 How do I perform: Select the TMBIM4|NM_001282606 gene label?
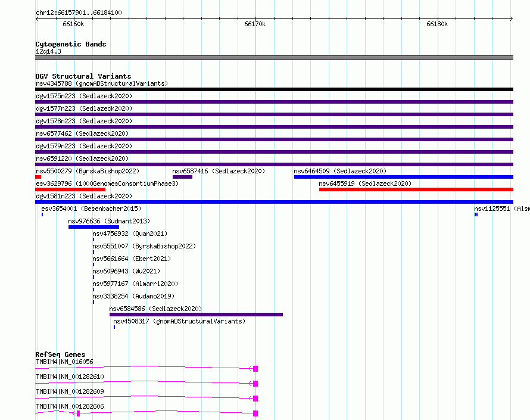coord(70,406)
